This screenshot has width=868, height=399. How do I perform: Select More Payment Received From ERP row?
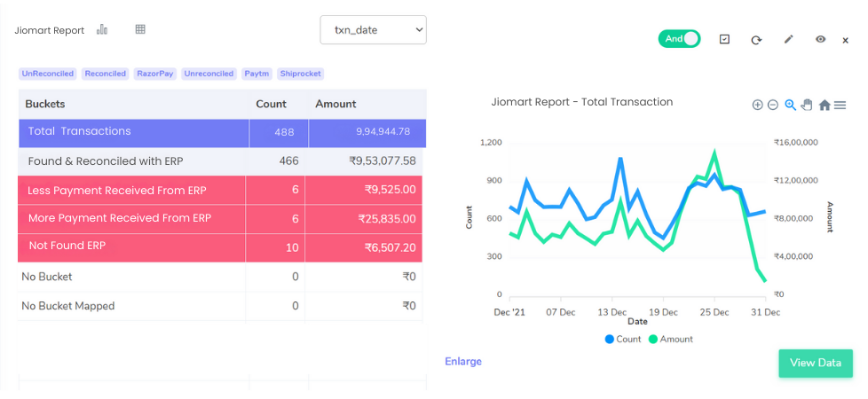pyautogui.click(x=220, y=219)
